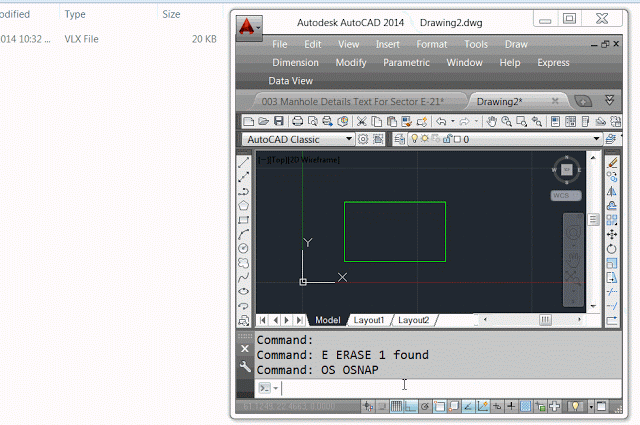Click the Zoom Window icon
The width and height of the screenshot is (640, 425).
pyautogui.click(x=522, y=121)
